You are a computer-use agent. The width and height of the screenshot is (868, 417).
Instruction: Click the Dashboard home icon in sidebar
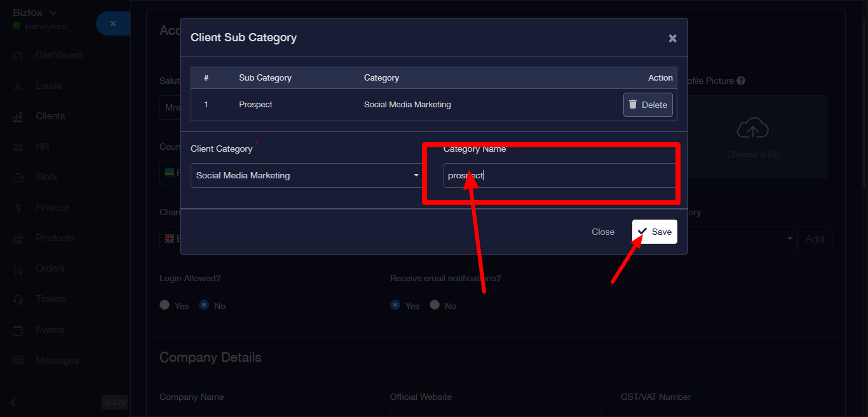(x=18, y=56)
